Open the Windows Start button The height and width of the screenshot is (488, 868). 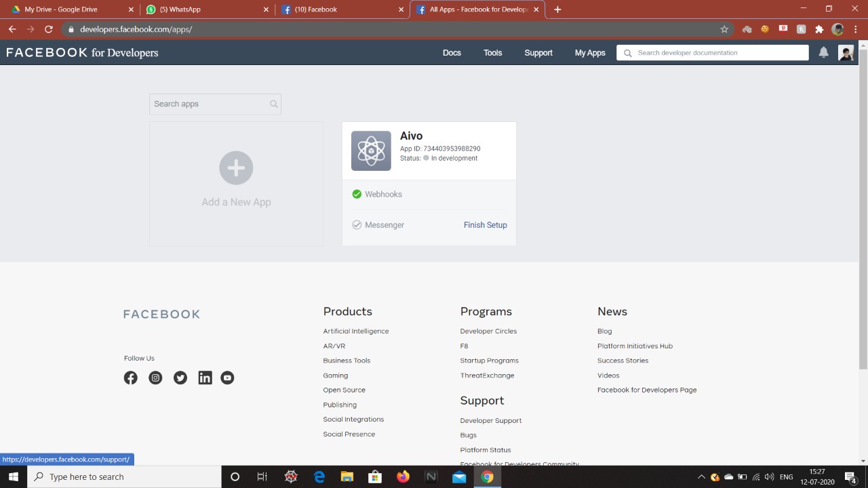[x=13, y=476]
